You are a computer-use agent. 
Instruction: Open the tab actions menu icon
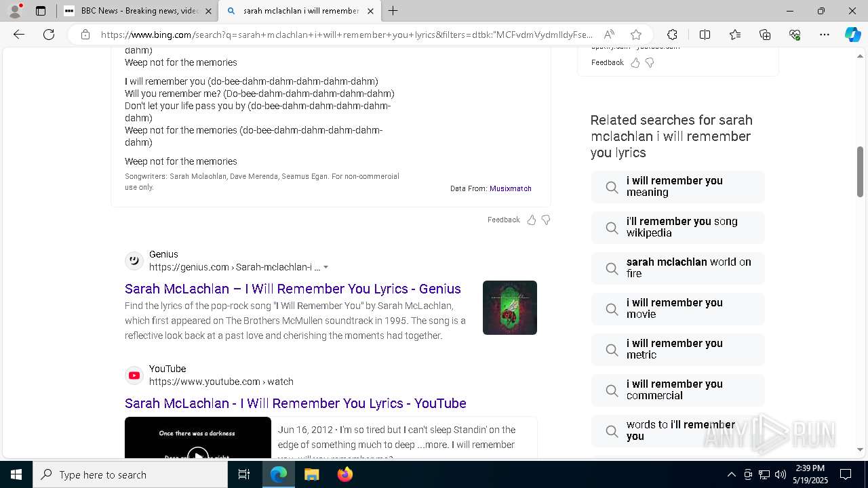pyautogui.click(x=41, y=11)
